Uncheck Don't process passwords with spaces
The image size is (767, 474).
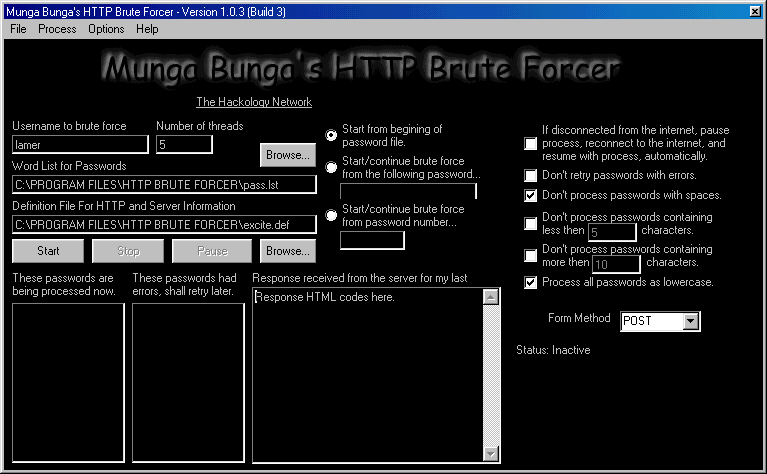(x=530, y=195)
